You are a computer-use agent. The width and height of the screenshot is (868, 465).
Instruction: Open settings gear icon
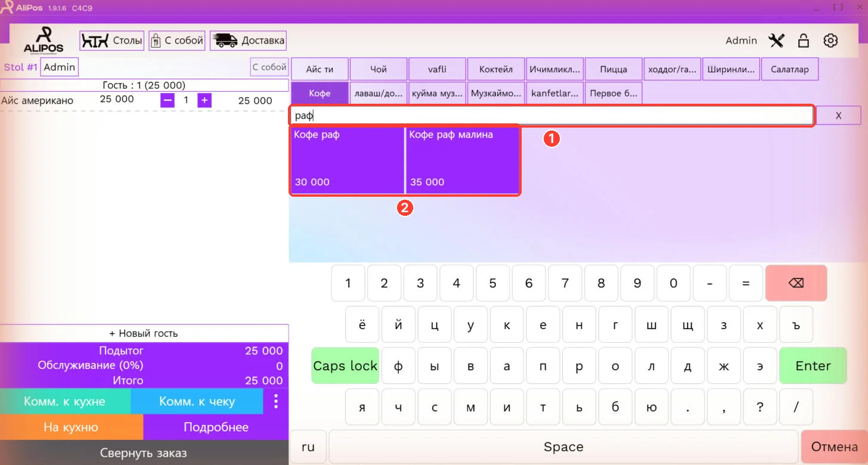pos(830,41)
